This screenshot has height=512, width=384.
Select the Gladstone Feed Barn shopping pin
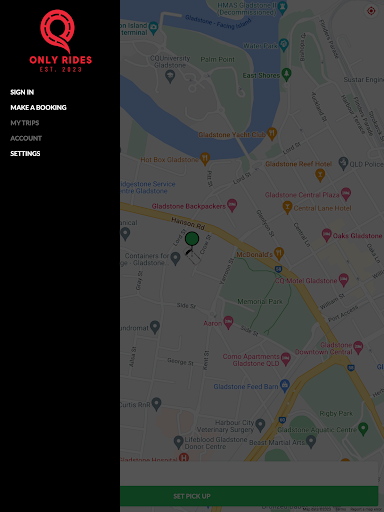pos(284,386)
